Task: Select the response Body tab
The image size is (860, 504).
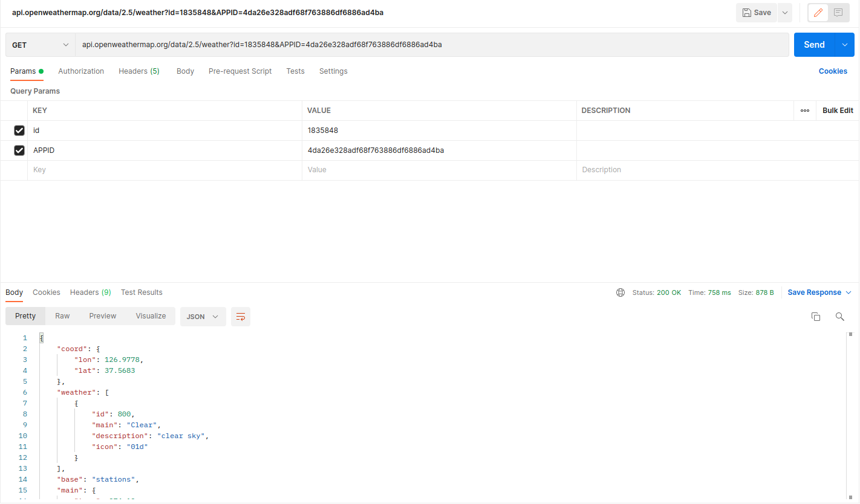Action: click(x=14, y=292)
